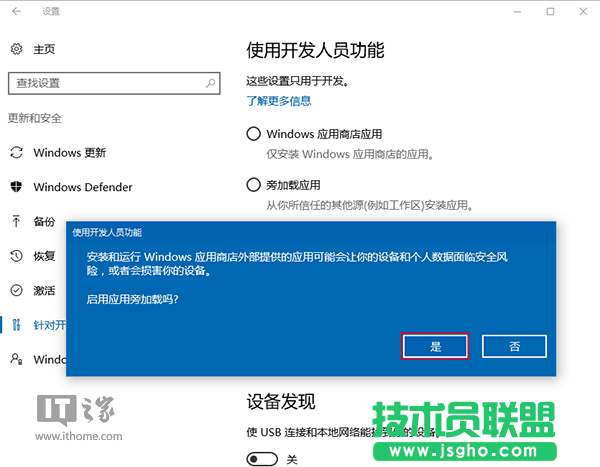
Task: Click the 查找设置 search field
Action: [114, 83]
